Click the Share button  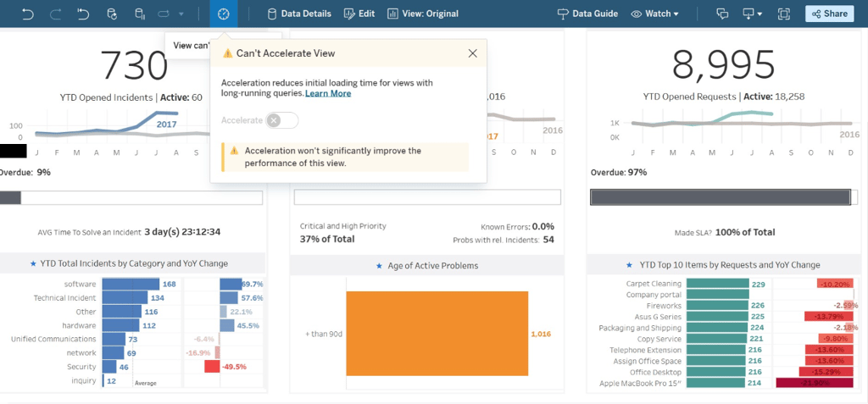[x=829, y=14]
